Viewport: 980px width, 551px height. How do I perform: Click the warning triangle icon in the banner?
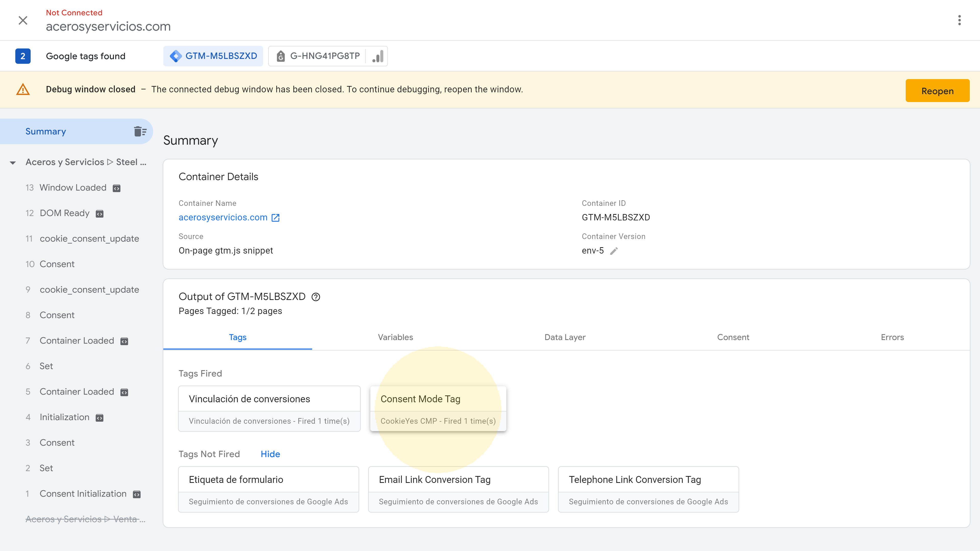pyautogui.click(x=23, y=89)
